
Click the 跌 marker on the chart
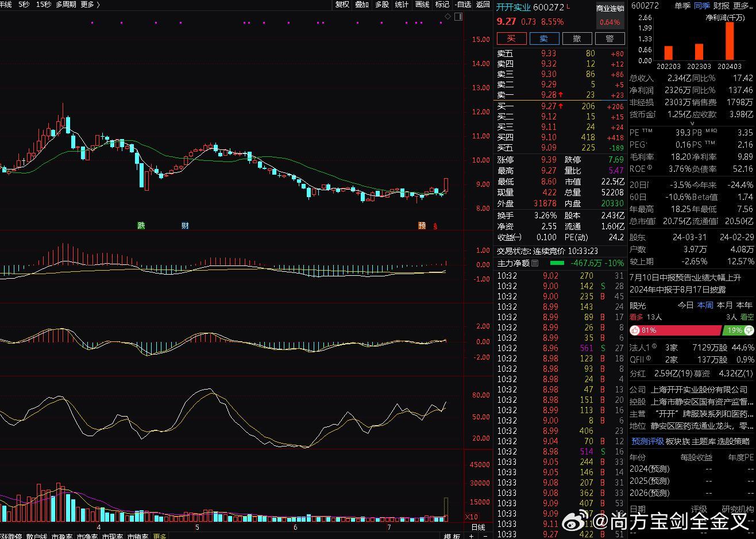pyautogui.click(x=141, y=226)
